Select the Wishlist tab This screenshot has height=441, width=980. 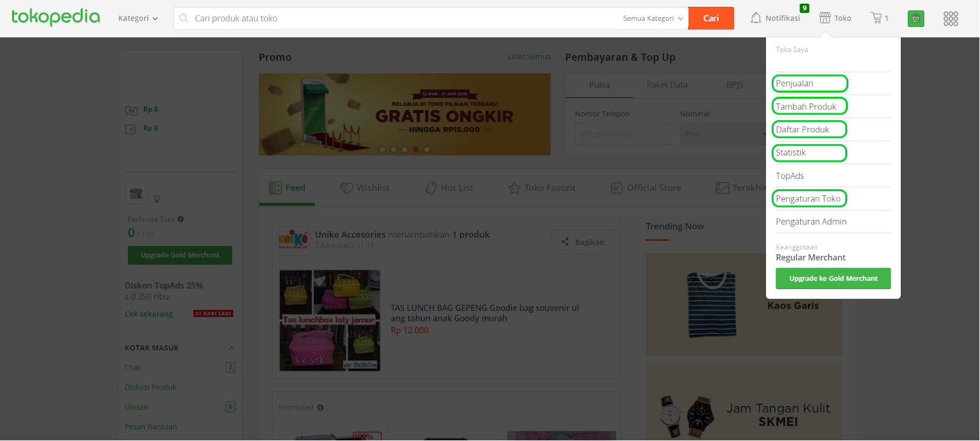(x=365, y=188)
